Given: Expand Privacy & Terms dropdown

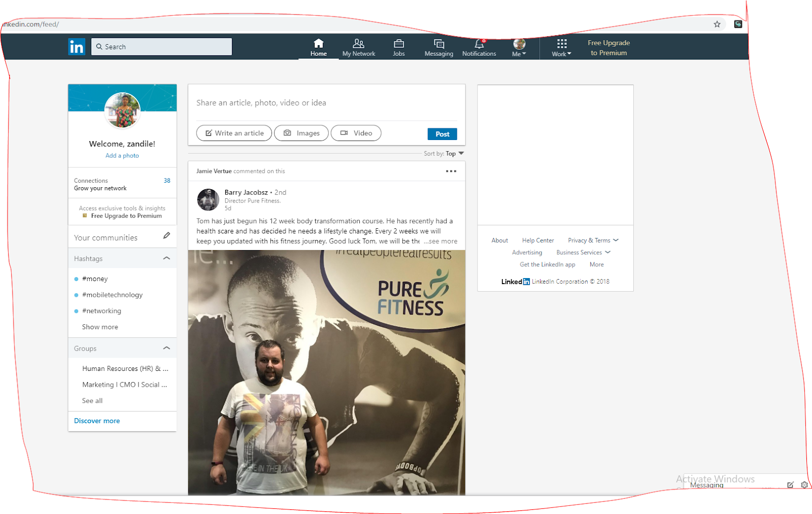Looking at the screenshot, I should [593, 241].
